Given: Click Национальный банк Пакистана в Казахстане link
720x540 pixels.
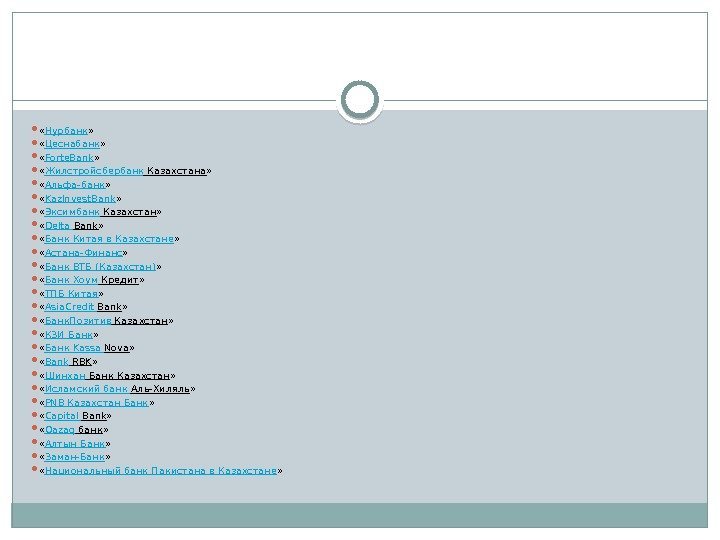Looking at the screenshot, I should point(161,471).
